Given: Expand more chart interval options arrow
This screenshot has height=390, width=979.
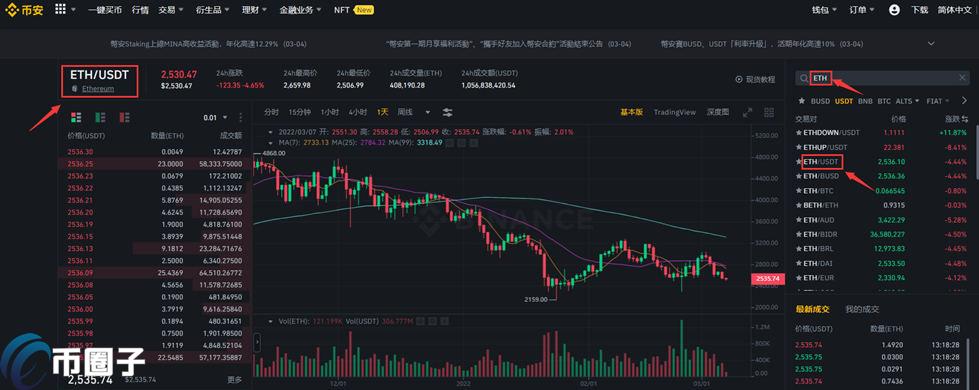Looking at the screenshot, I should coord(428,112).
